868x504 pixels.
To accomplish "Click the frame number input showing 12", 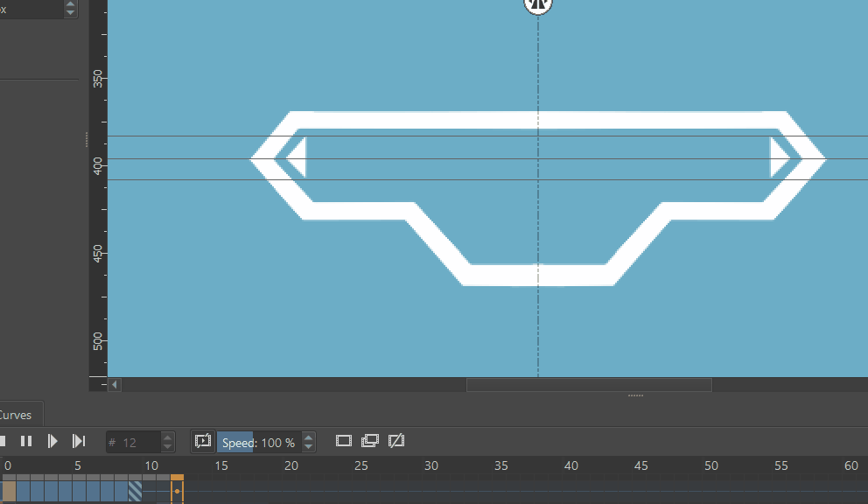I will (131, 441).
